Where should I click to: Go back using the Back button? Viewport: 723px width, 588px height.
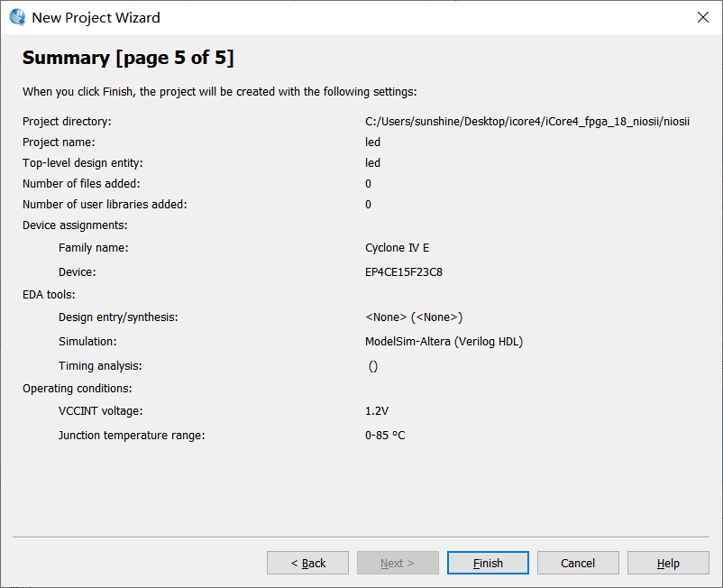307,563
